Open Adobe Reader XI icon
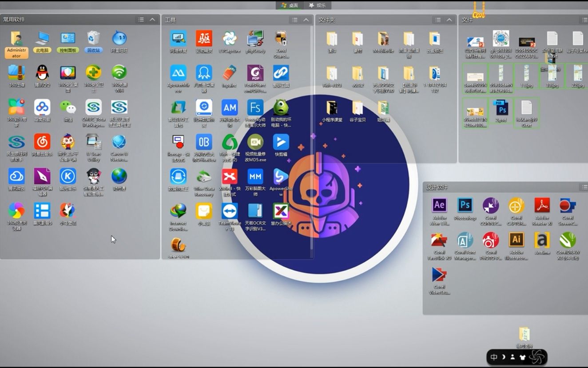This screenshot has width=588, height=368. (542, 205)
